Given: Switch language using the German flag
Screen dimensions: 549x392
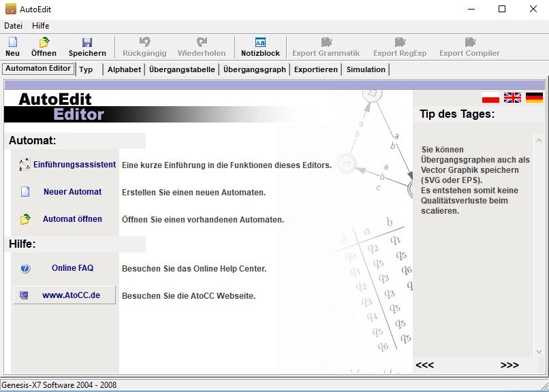Looking at the screenshot, I should coord(534,97).
